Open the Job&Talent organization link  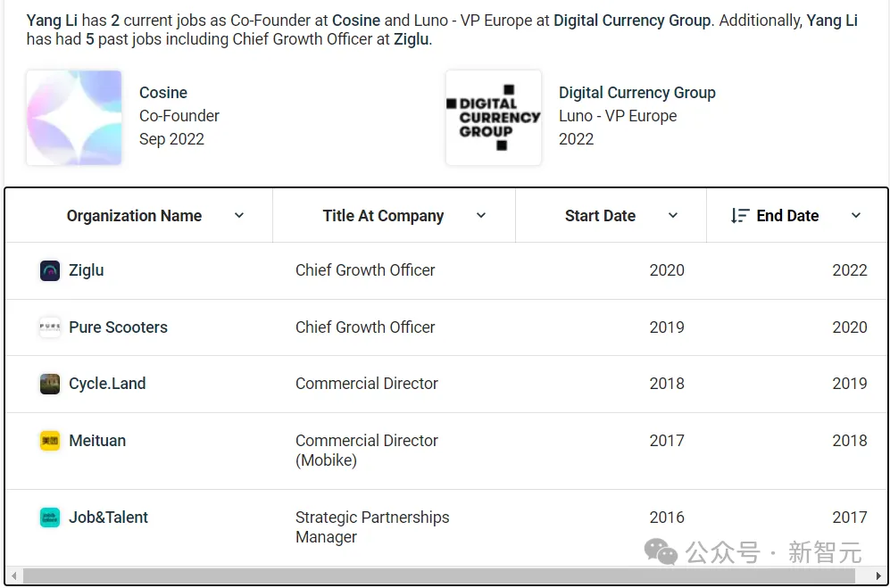tap(108, 518)
